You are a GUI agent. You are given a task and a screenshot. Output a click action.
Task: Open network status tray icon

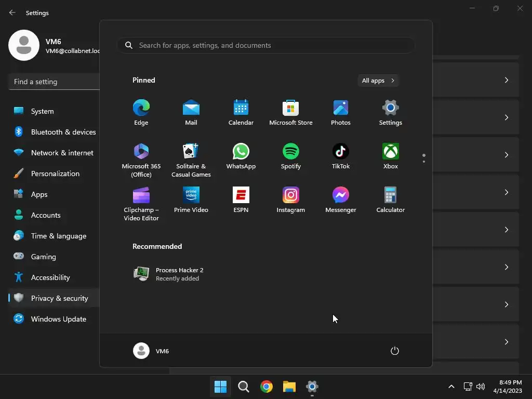click(468, 387)
